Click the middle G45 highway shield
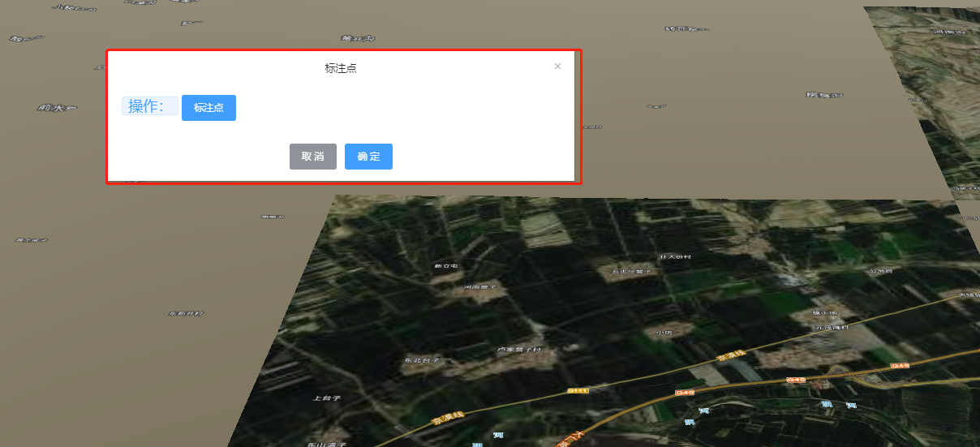Viewport: 980px width, 447px height. coord(796,379)
